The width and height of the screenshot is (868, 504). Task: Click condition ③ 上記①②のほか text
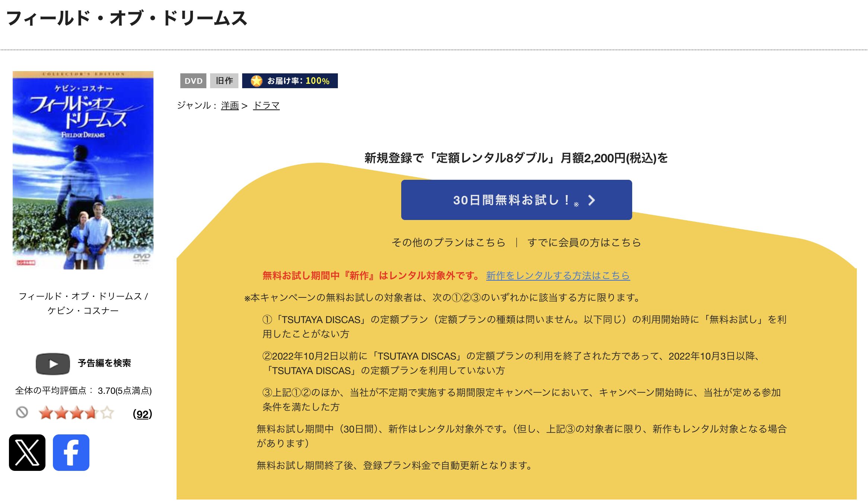tap(522, 399)
